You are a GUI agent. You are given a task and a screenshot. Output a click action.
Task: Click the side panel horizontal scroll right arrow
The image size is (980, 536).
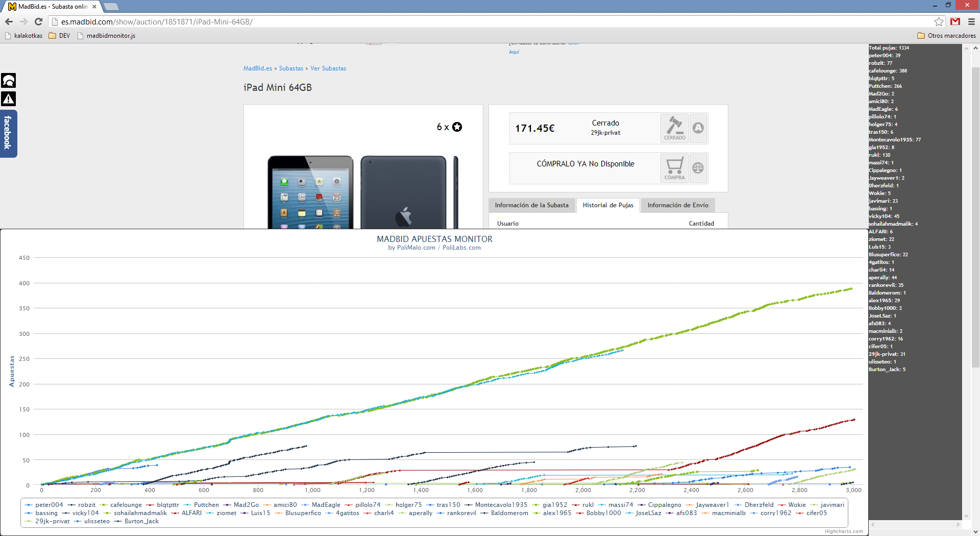[x=958, y=524]
